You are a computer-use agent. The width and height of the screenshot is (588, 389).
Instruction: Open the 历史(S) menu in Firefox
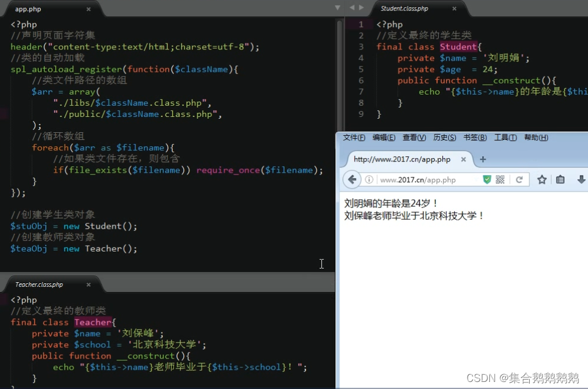click(x=444, y=138)
